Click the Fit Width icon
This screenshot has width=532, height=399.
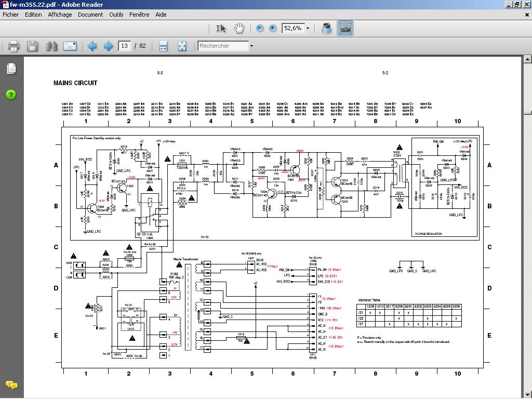[163, 46]
